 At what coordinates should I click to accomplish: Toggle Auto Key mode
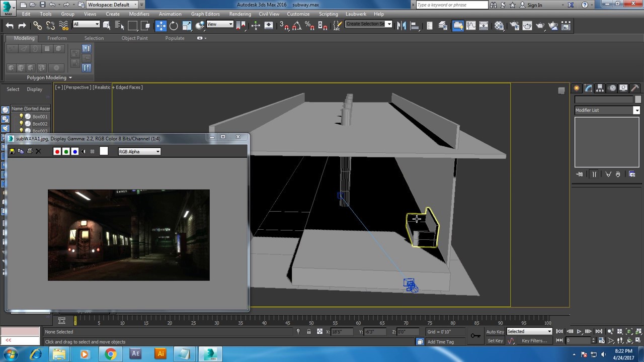(495, 332)
